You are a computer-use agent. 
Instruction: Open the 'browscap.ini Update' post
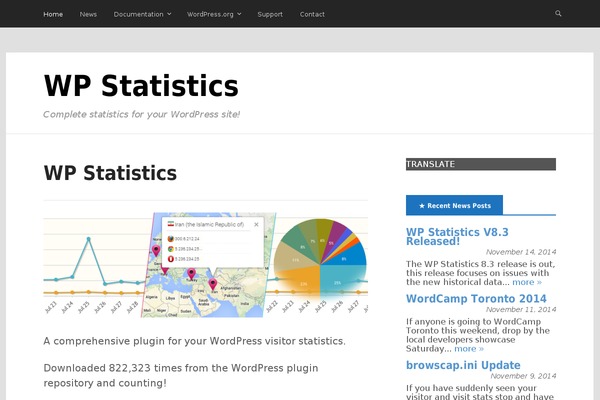463,365
